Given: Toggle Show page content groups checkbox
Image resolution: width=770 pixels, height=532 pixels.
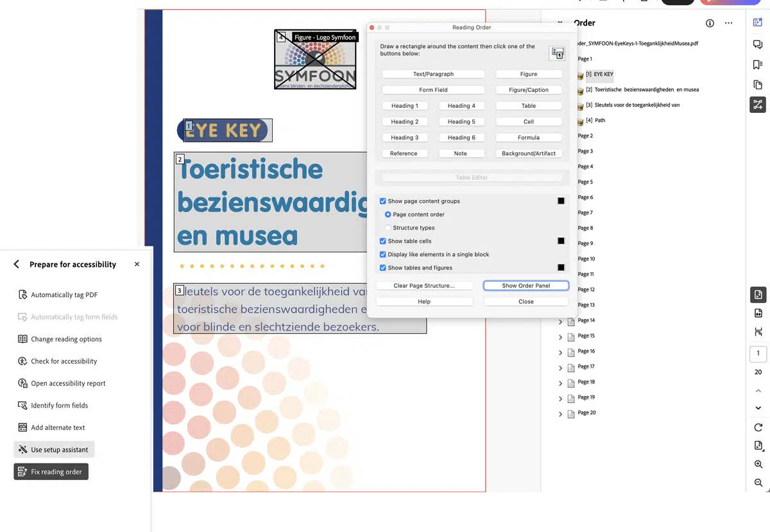Looking at the screenshot, I should pyautogui.click(x=383, y=201).
